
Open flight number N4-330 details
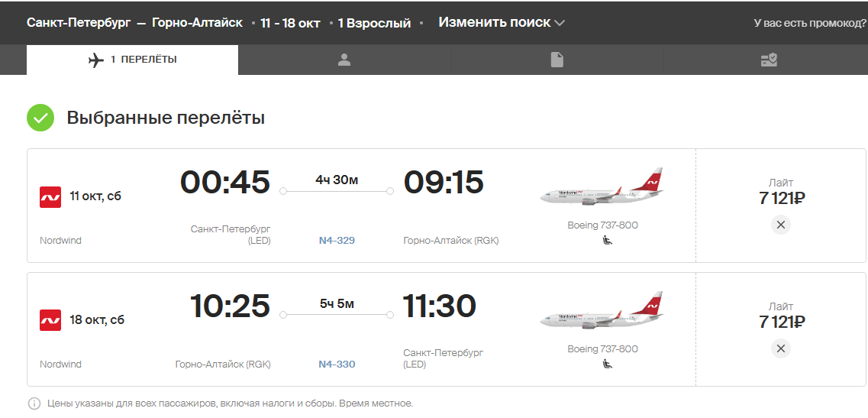[337, 365]
